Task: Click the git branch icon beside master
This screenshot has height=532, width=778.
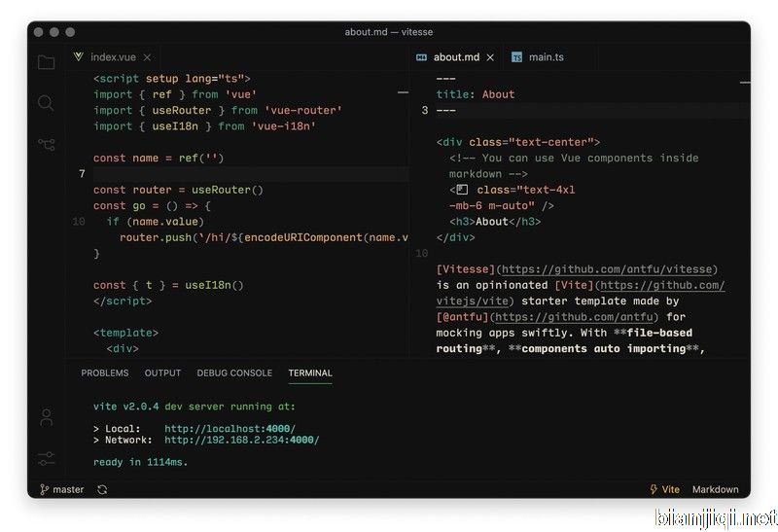Action: click(x=44, y=489)
